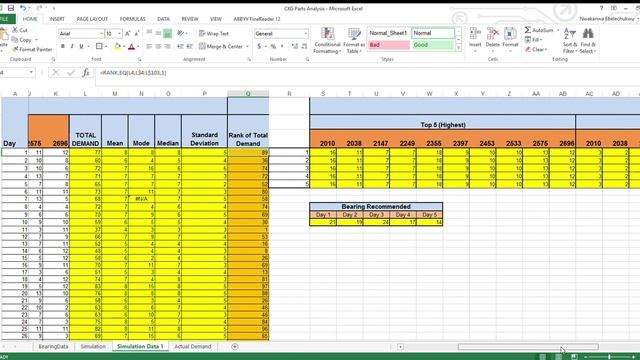This screenshot has width=640, height=360.
Task: Click the #N/A cell in Mode column
Action: tap(141, 199)
